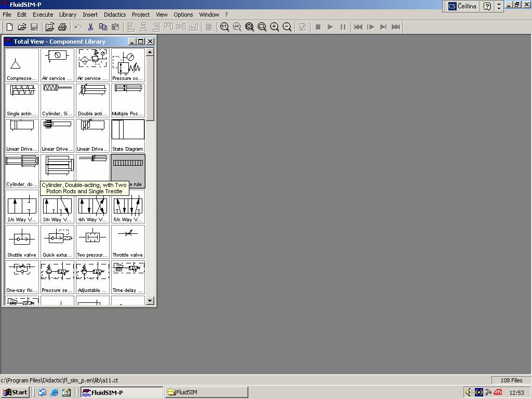Open the language bar options arrow
Viewport: 532px width, 399px height.
[499, 6]
